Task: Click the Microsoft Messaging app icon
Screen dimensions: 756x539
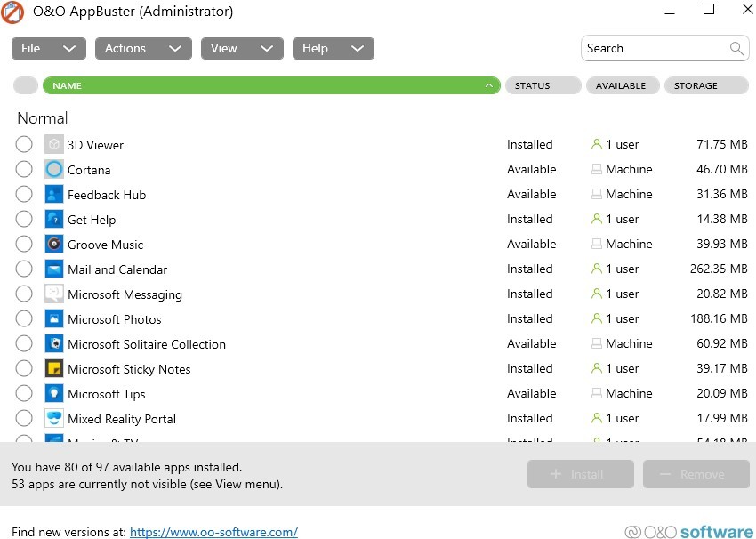Action: (x=54, y=294)
